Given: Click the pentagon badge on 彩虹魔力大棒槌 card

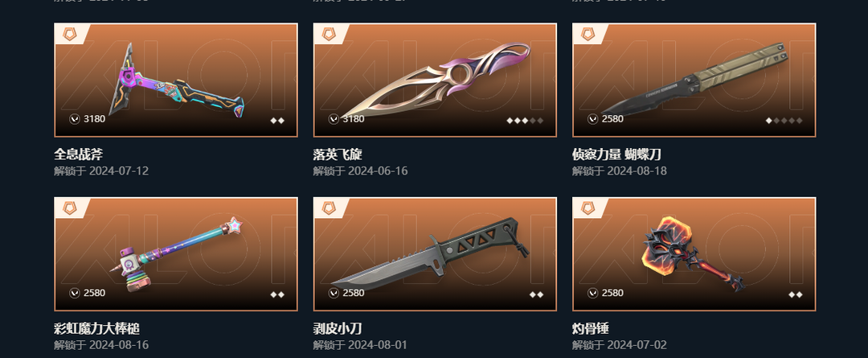Looking at the screenshot, I should (x=68, y=208).
